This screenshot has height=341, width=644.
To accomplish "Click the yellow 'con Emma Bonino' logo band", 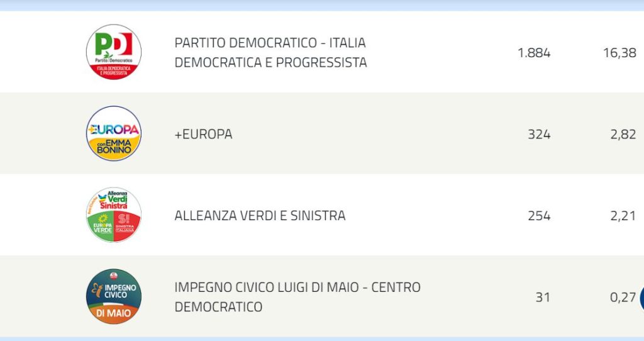I will [114, 147].
